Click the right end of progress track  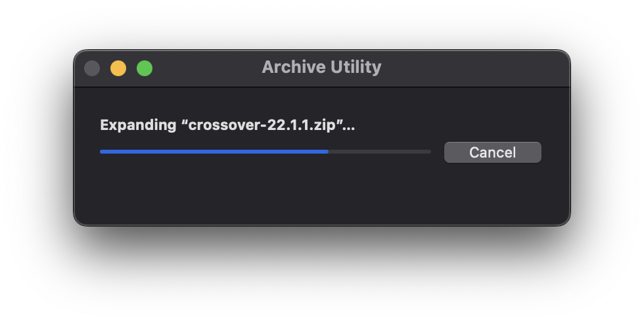429,152
